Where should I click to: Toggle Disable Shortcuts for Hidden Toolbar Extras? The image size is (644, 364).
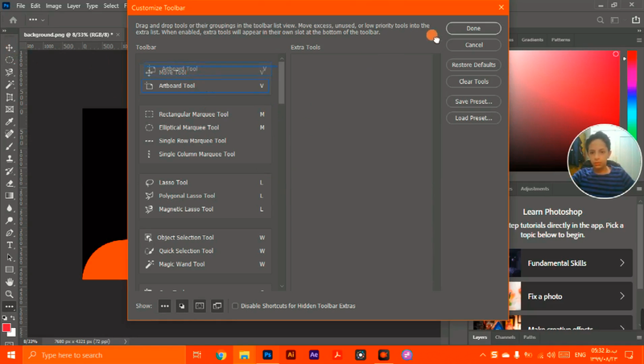click(x=235, y=306)
